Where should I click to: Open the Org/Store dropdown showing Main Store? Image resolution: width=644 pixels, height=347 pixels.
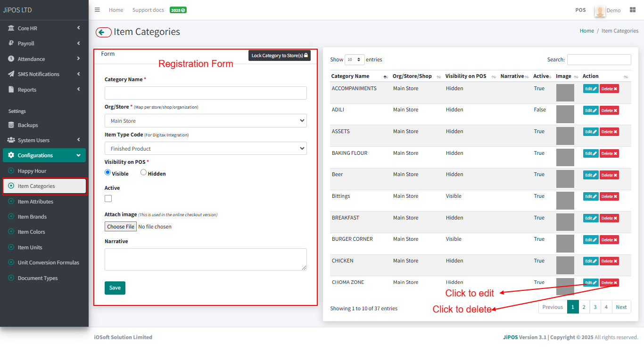pos(205,120)
